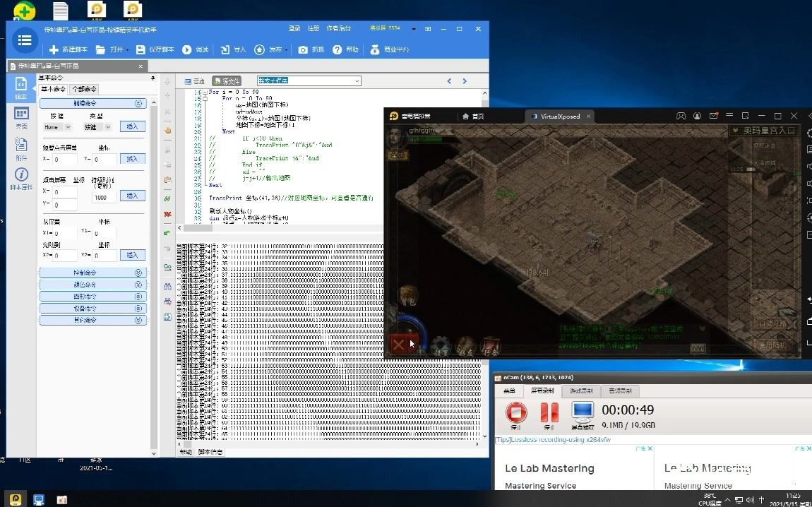Open the title bar dropdown triangle next to the window controls
The width and height of the screenshot is (812, 507).
pyautogui.click(x=413, y=29)
